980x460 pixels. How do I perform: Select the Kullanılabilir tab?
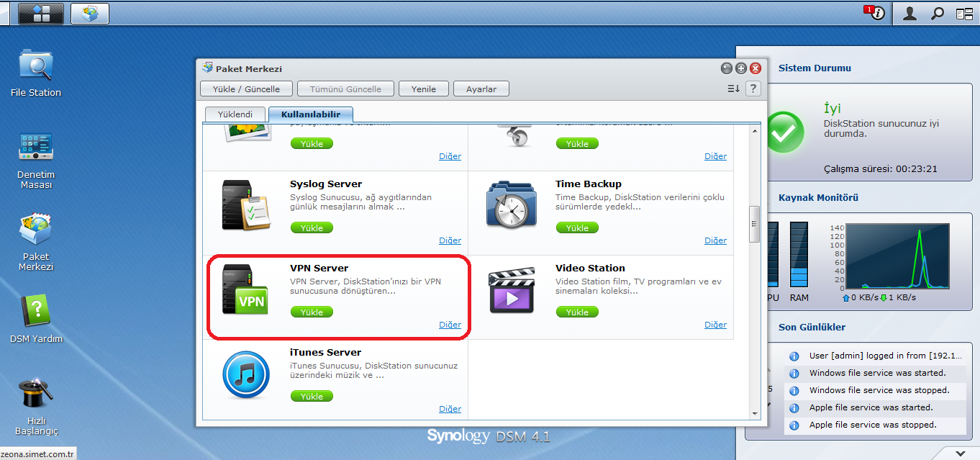[x=310, y=114]
